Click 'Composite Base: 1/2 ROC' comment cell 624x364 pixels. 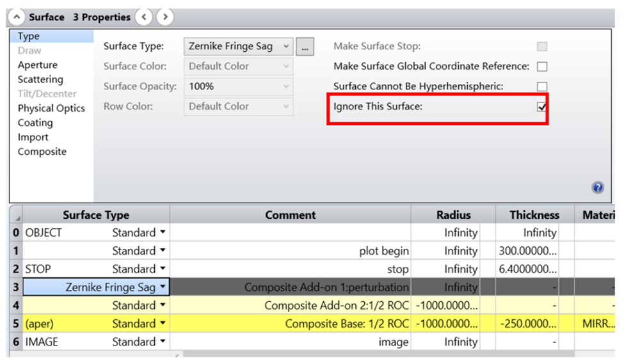pyautogui.click(x=291, y=324)
